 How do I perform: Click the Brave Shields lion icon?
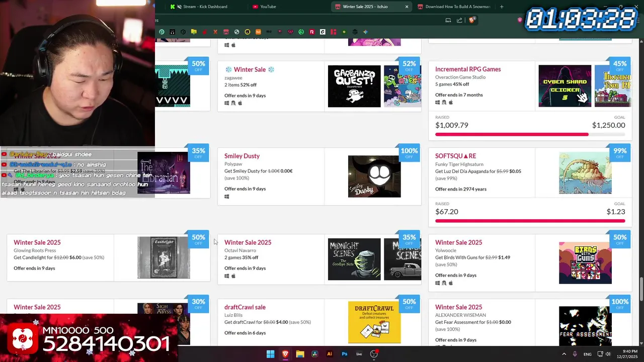point(471,20)
